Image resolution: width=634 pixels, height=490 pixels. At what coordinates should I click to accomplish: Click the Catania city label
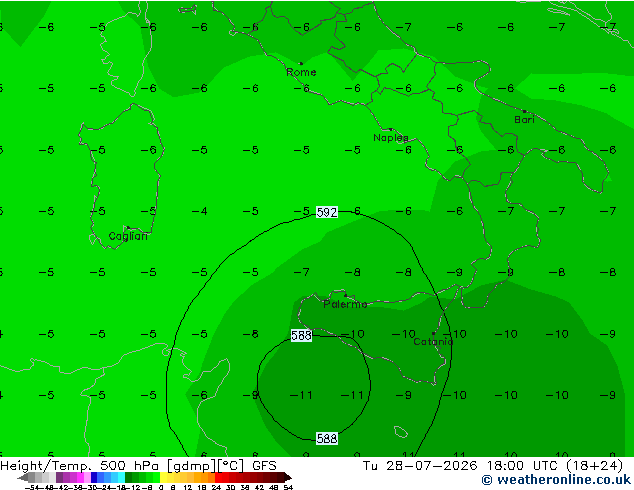[x=433, y=342]
